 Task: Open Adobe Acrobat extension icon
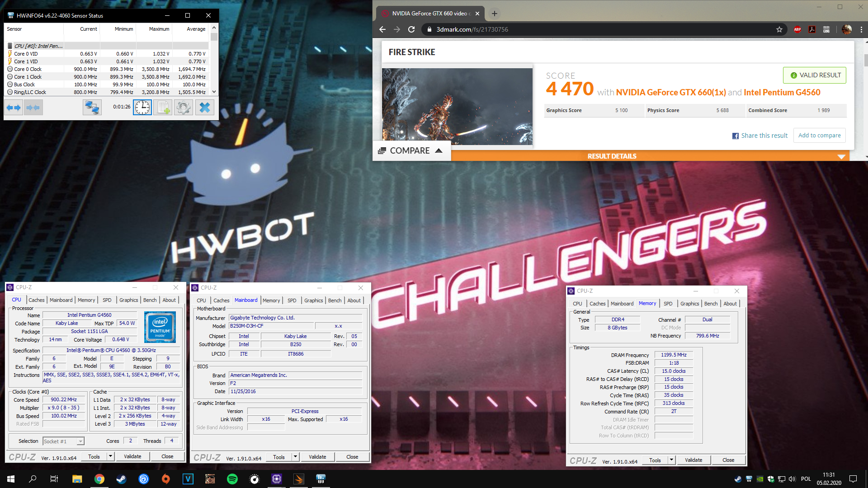812,29
